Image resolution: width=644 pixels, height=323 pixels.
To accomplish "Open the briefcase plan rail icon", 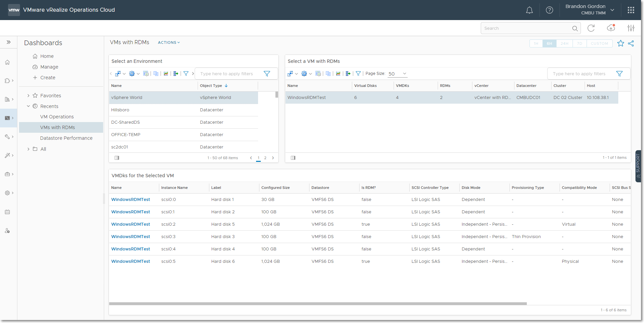I will (x=7, y=174).
